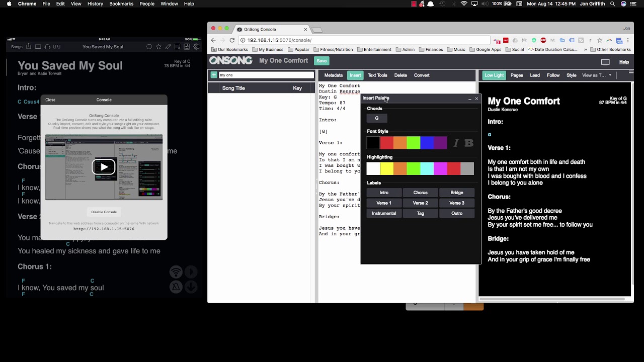Click the hamburger menu icon above preview

(x=631, y=72)
